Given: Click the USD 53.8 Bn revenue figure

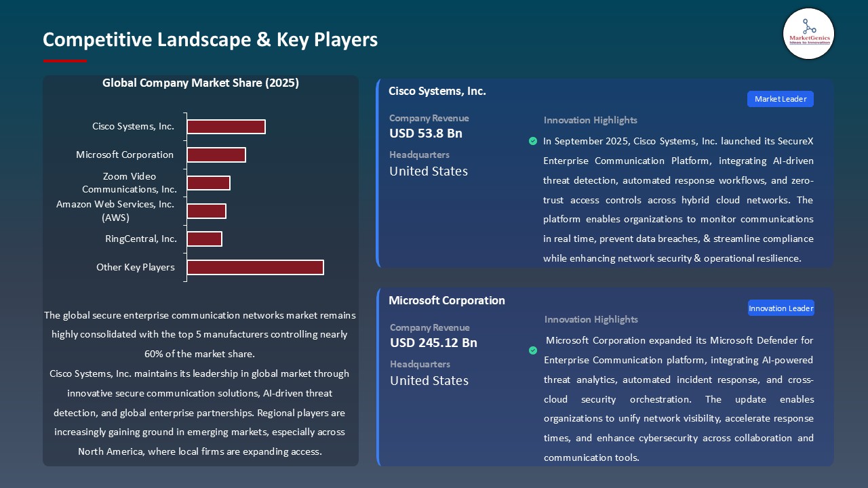Looking at the screenshot, I should [426, 134].
